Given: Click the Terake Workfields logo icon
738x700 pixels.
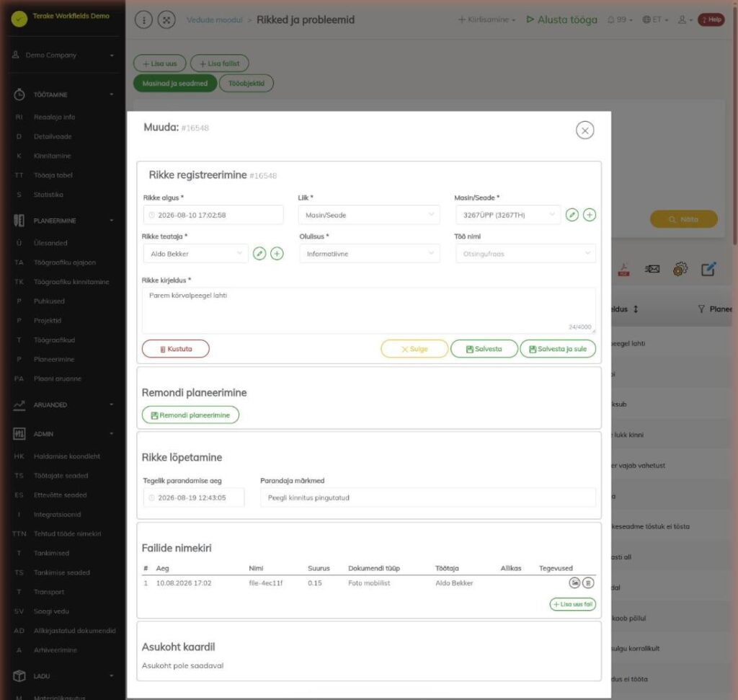Looking at the screenshot, I should pyautogui.click(x=19, y=19).
